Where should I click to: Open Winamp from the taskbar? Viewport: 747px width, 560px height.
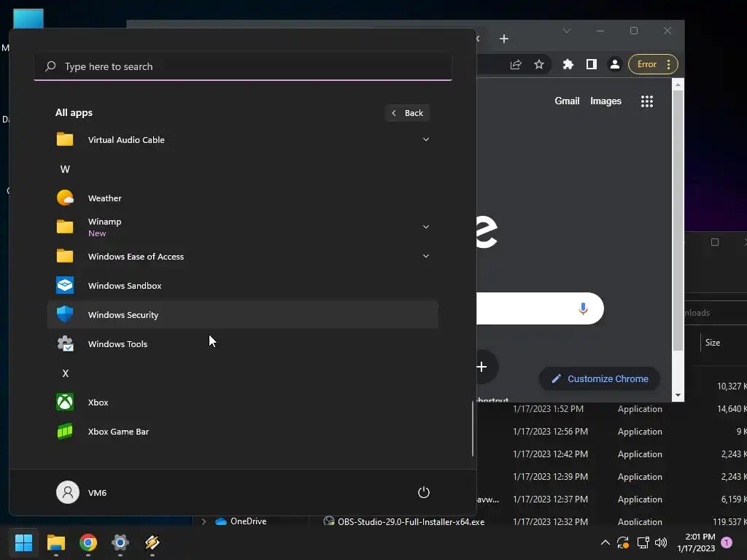(152, 542)
